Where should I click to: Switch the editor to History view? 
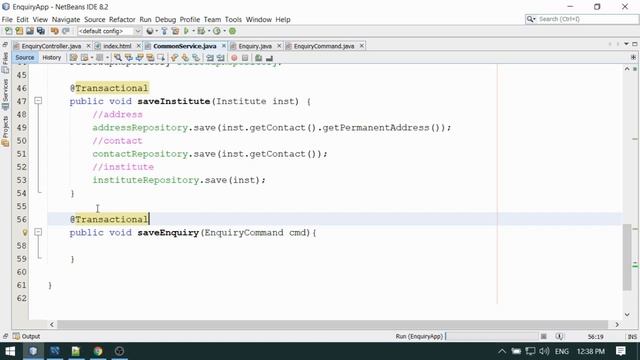point(51,58)
